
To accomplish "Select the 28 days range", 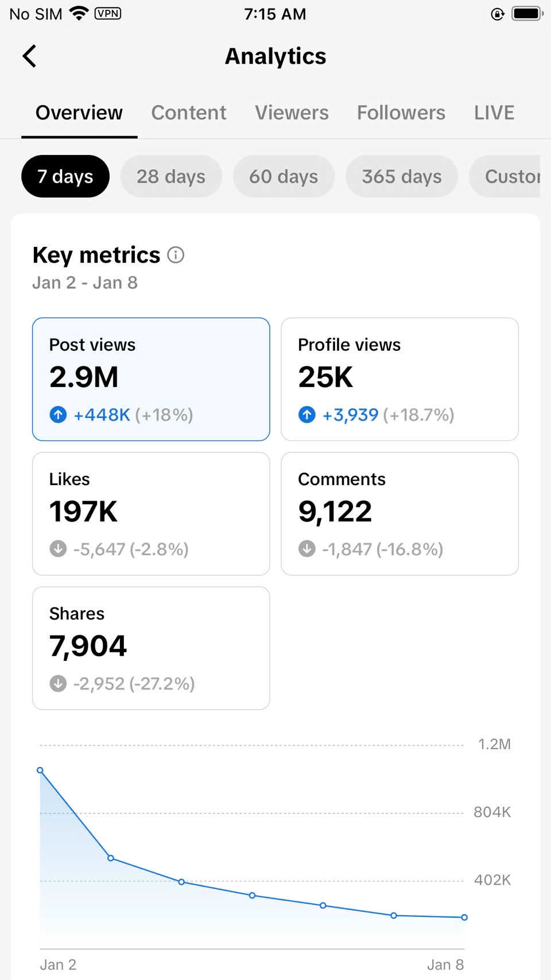I will (x=170, y=176).
